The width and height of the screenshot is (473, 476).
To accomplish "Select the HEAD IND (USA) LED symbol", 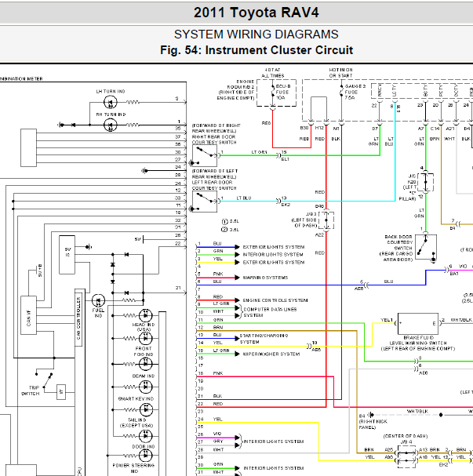I will pos(145,316).
